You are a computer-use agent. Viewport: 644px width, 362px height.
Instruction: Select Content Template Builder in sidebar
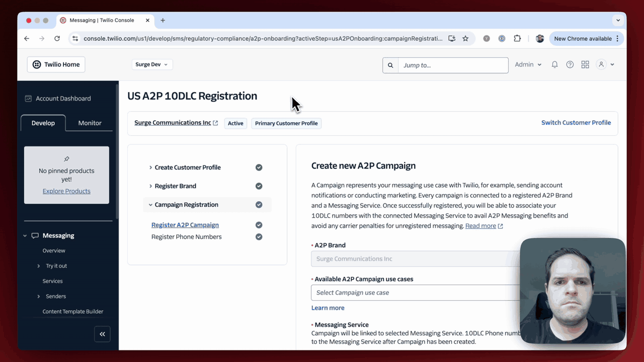point(73,312)
